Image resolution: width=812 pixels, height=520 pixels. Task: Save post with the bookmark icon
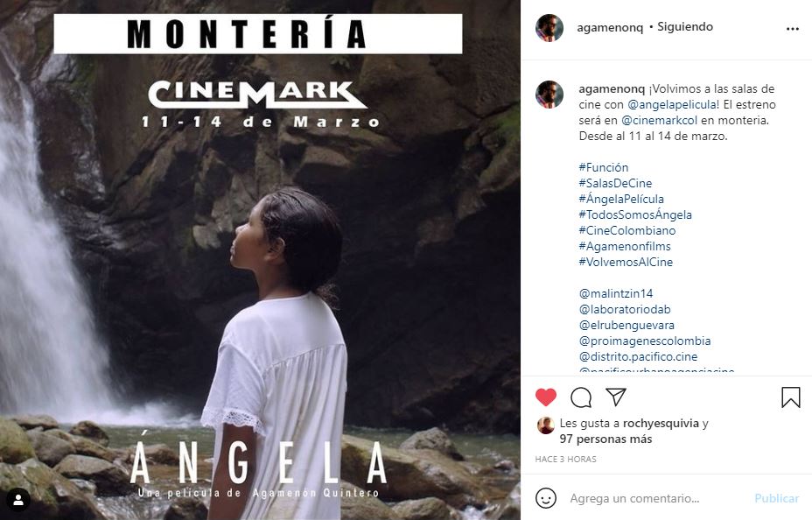pyautogui.click(x=790, y=397)
